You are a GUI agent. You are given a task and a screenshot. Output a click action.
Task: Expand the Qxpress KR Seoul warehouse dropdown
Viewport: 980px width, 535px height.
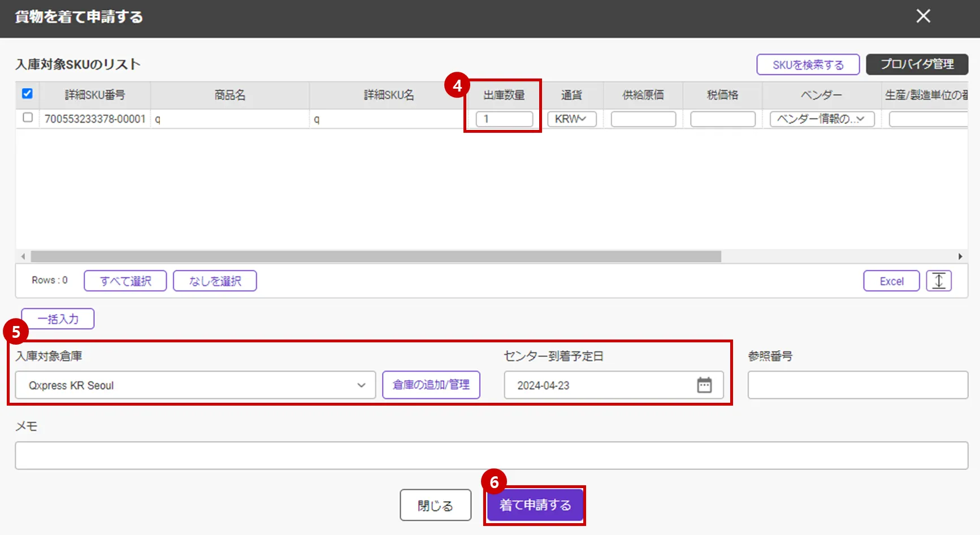click(x=196, y=385)
